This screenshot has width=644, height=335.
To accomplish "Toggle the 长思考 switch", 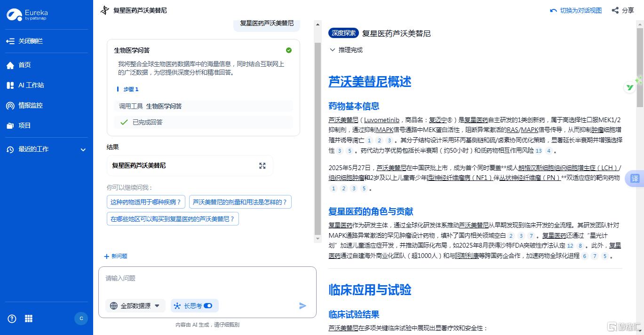I will click(x=208, y=306).
